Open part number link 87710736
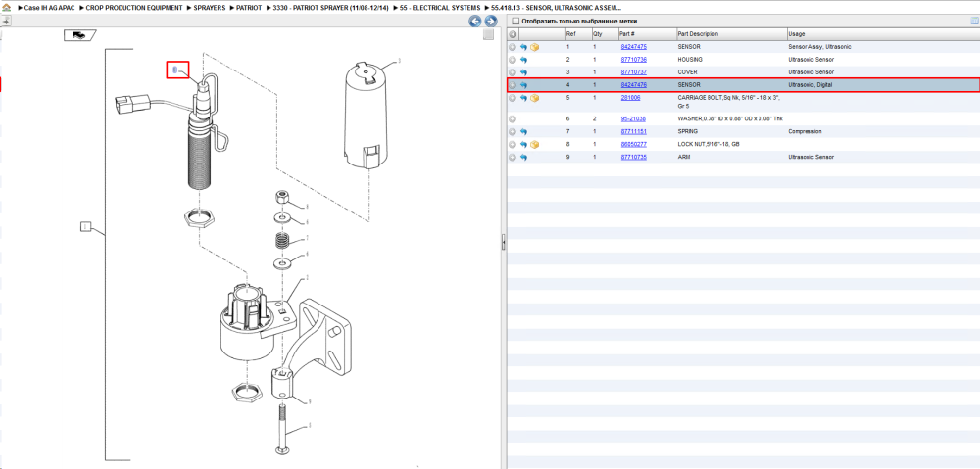The height and width of the screenshot is (469, 980). pyautogui.click(x=634, y=60)
